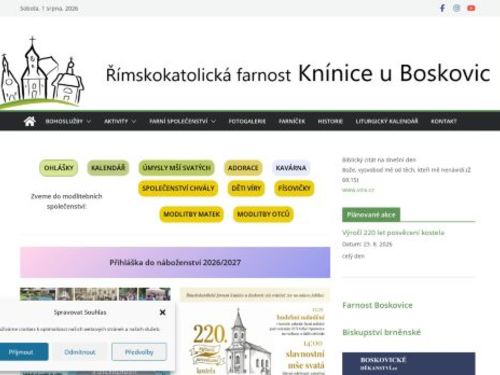Open the Děti víry button
This screenshot has height=375, width=500.
coord(246,188)
